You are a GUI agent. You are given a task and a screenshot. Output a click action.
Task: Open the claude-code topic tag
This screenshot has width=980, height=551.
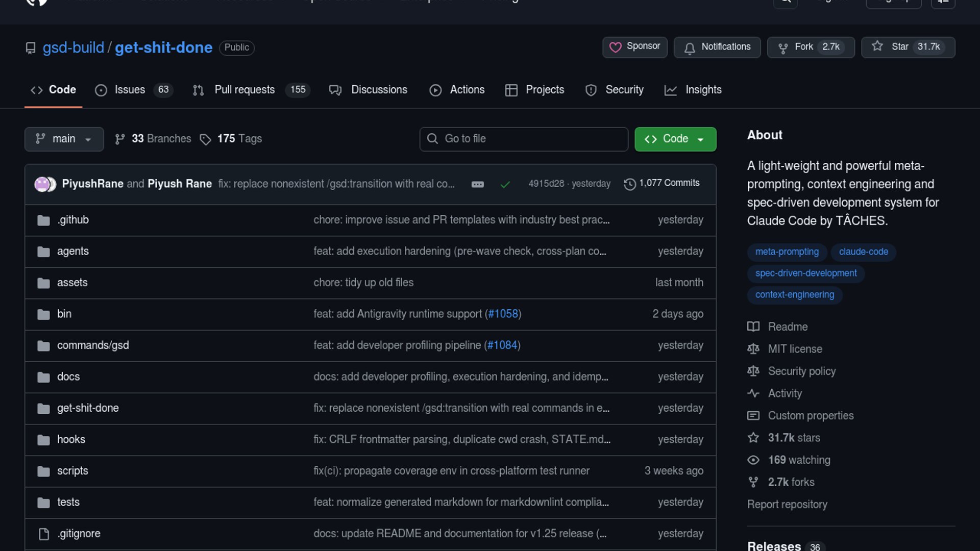(863, 252)
